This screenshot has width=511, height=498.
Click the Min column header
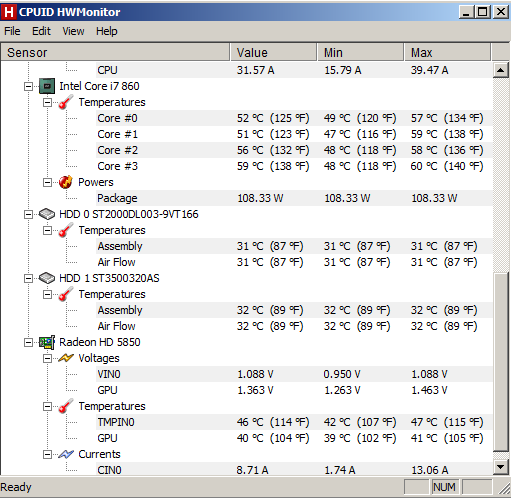[x=361, y=53]
